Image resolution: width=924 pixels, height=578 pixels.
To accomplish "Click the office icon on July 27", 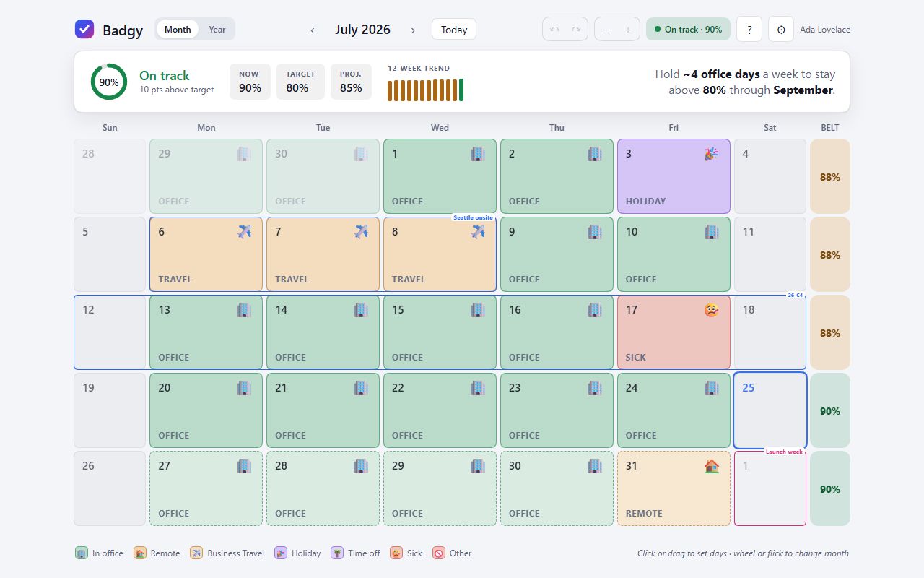I will 244,466.
